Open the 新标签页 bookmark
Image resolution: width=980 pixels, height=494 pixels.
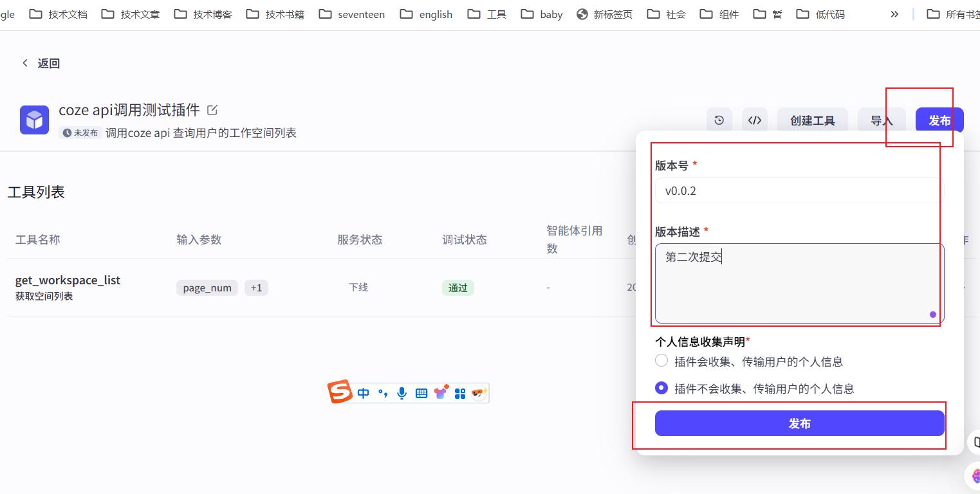tap(605, 14)
